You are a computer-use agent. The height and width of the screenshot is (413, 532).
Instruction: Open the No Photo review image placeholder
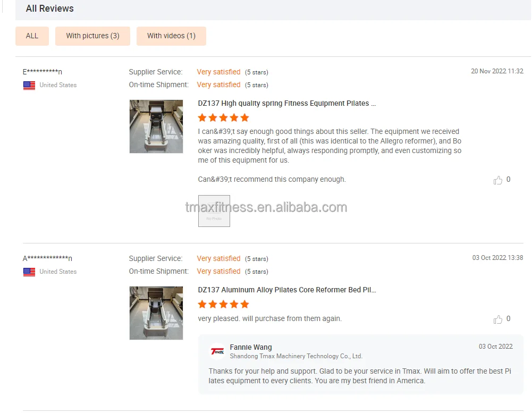point(214,210)
